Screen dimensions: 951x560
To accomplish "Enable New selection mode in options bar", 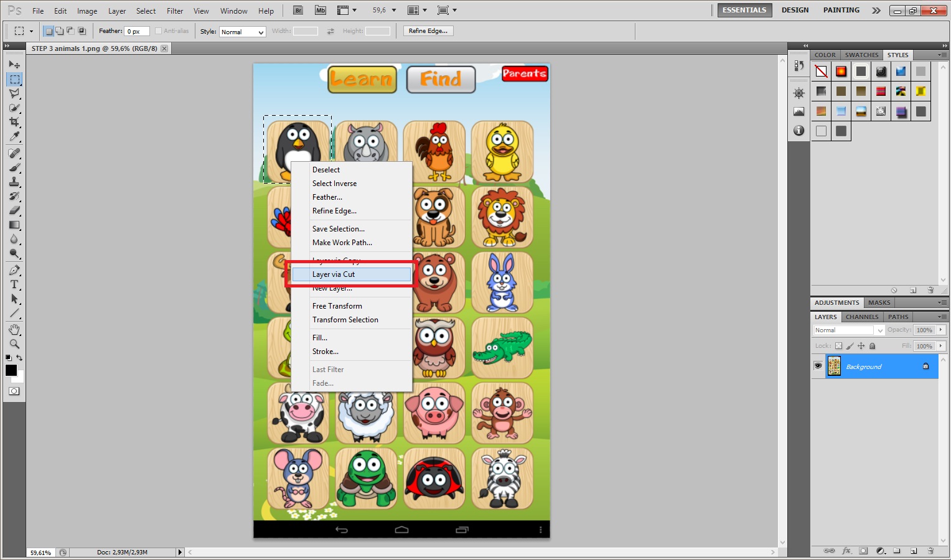I will (x=49, y=31).
